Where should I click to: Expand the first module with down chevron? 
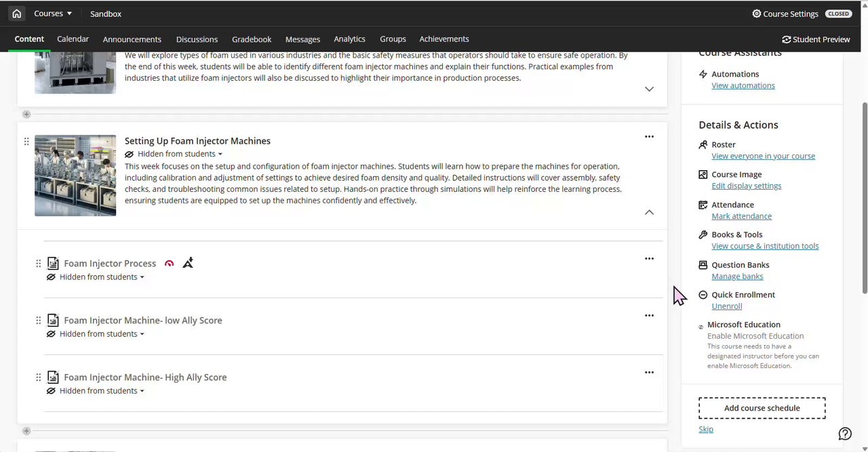click(x=649, y=89)
